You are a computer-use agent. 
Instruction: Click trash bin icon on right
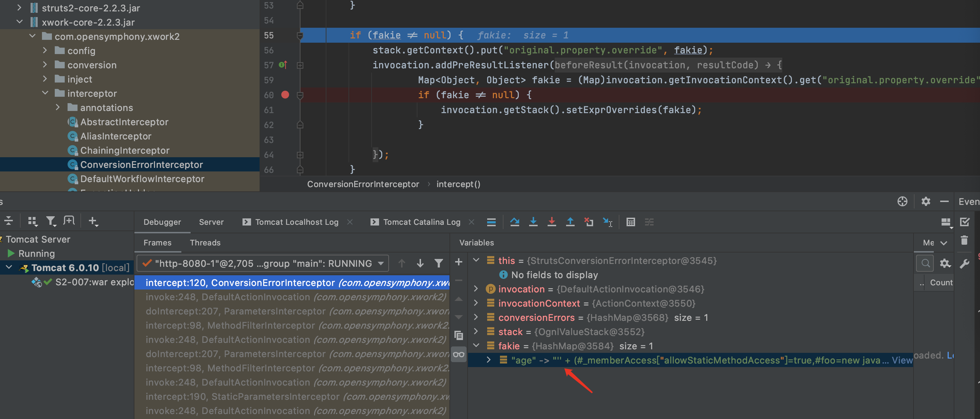click(964, 240)
